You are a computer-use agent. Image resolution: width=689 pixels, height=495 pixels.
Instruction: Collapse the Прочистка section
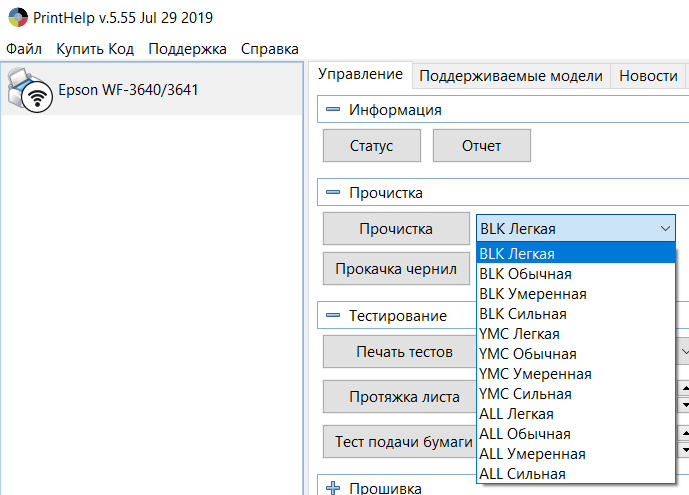333,192
